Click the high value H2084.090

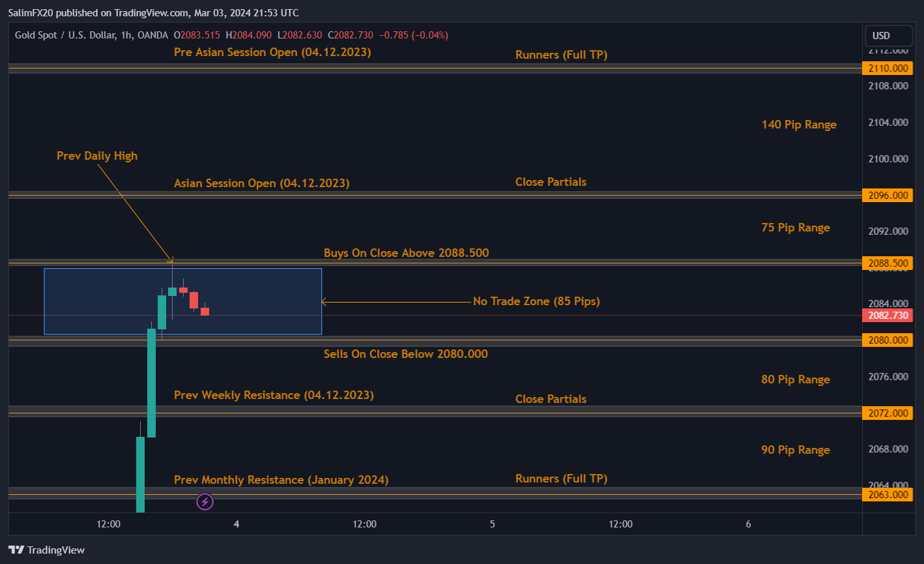[x=248, y=35]
